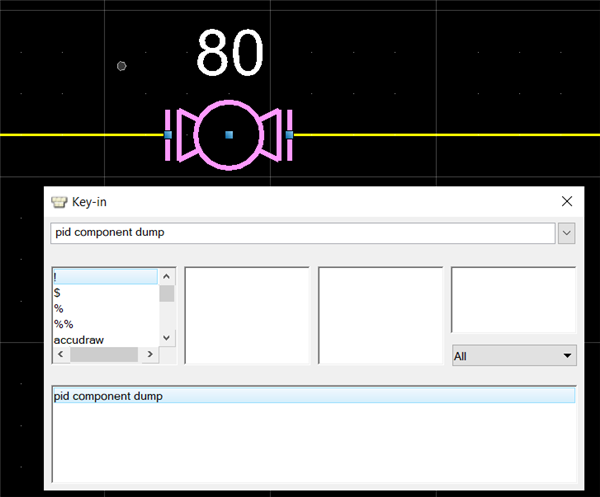Click the third empty sub-command list box
Viewport: 600px width, 497px height.
[380, 316]
